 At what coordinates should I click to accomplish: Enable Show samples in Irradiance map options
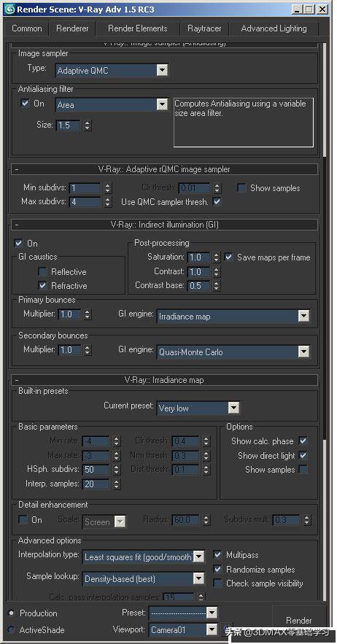[x=303, y=469]
